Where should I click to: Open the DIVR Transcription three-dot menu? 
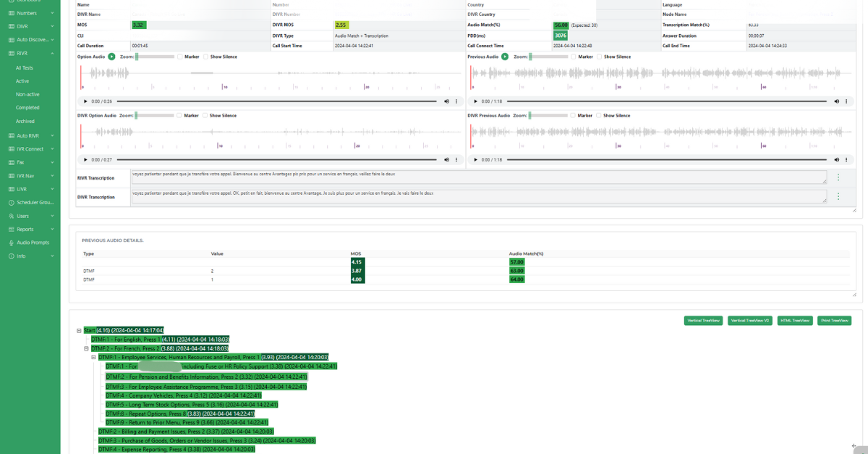(838, 196)
